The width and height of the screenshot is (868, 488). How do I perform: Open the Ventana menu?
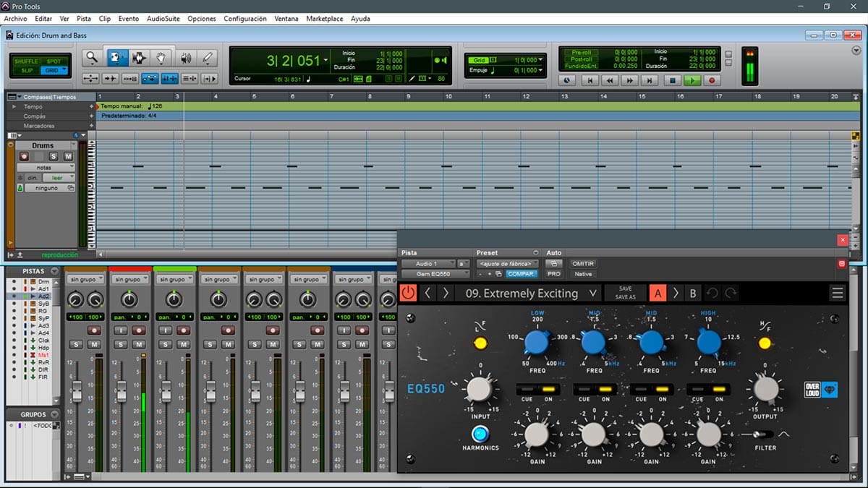286,18
